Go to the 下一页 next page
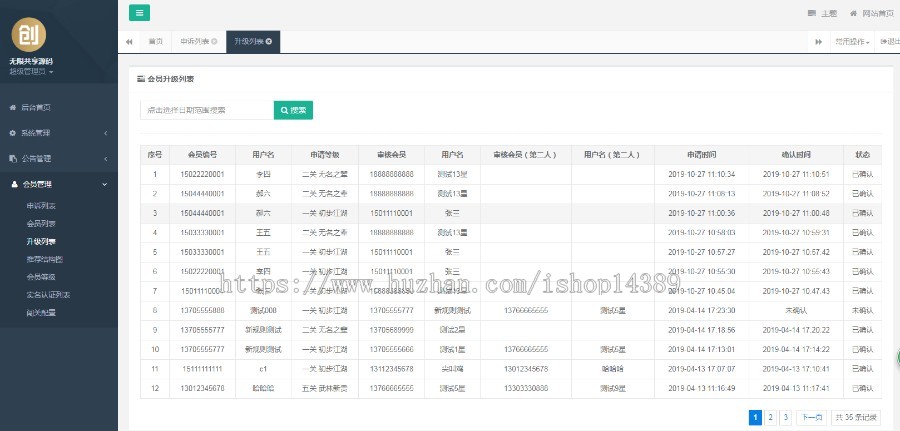900x431 pixels. pyautogui.click(x=812, y=417)
